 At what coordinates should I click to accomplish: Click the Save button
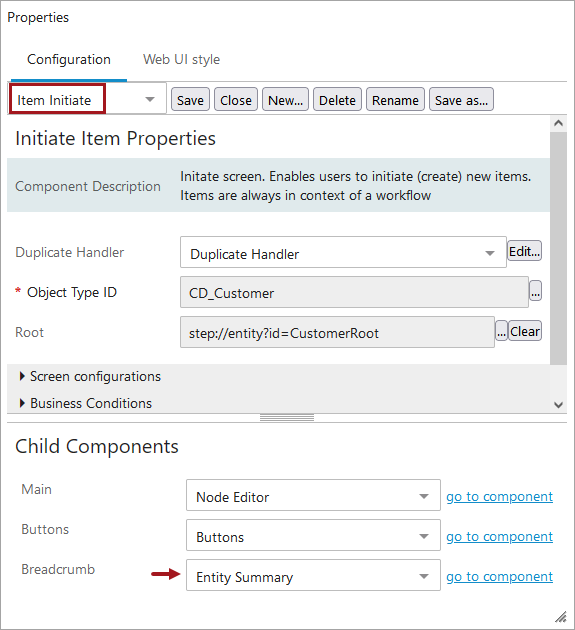[190, 100]
